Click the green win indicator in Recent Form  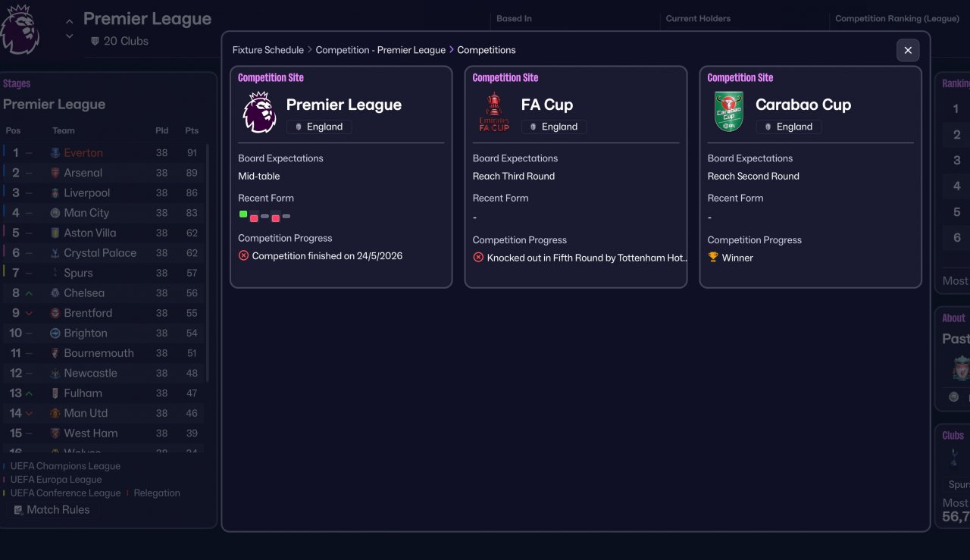pos(243,214)
